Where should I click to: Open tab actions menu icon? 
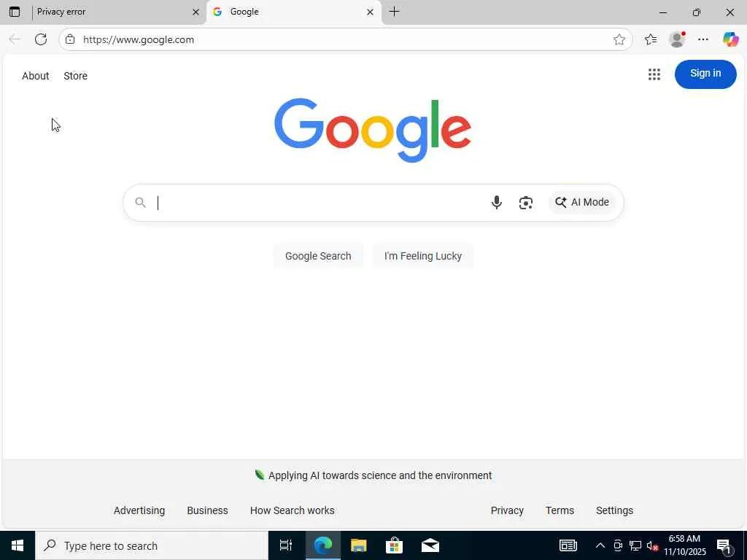coord(15,12)
